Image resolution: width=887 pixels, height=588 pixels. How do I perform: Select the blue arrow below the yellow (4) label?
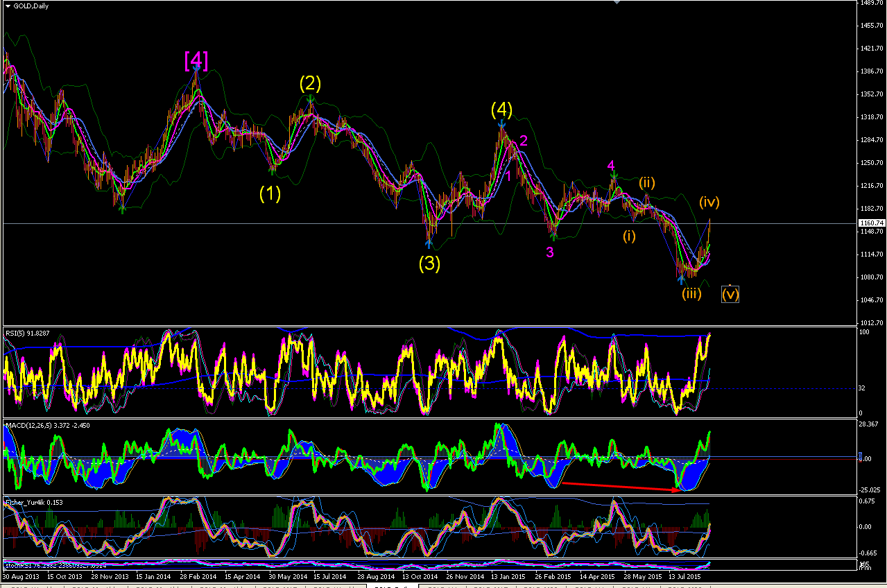[501, 125]
